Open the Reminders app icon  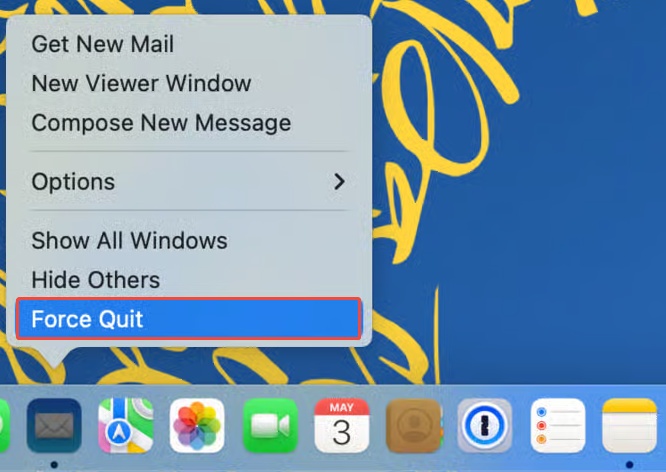pos(558,426)
